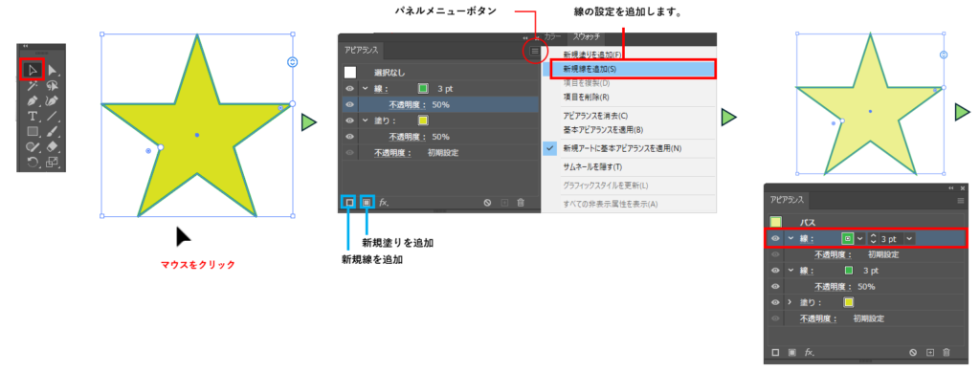Image resolution: width=980 pixels, height=372 pixels.
Task: Choose the Eraser tool
Action: coord(53,146)
